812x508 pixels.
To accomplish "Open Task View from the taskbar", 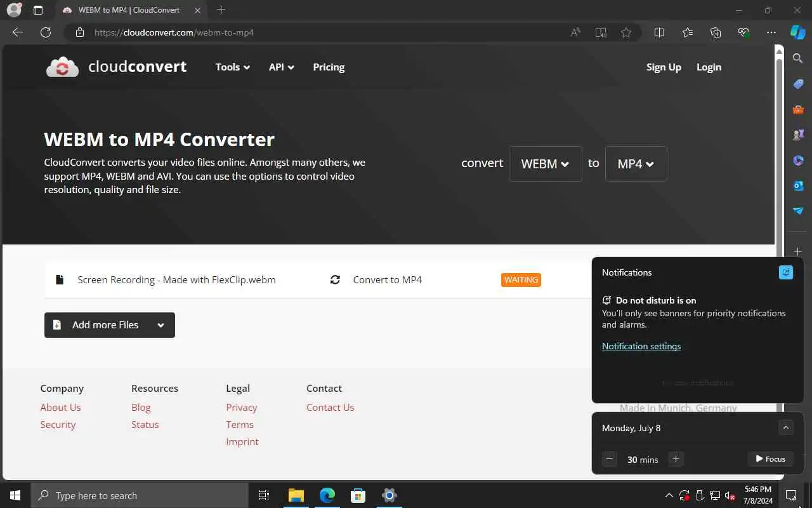I will [x=264, y=495].
